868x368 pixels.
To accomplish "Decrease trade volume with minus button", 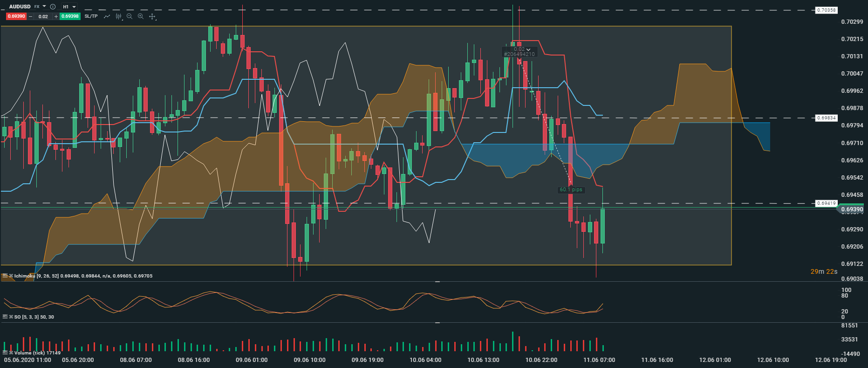I will click(31, 16).
